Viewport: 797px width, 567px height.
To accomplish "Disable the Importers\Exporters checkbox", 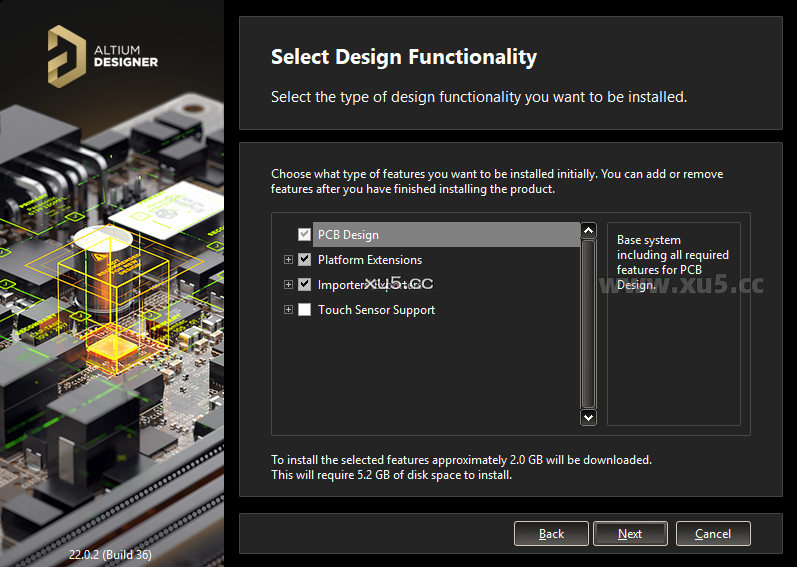I will tap(305, 285).
